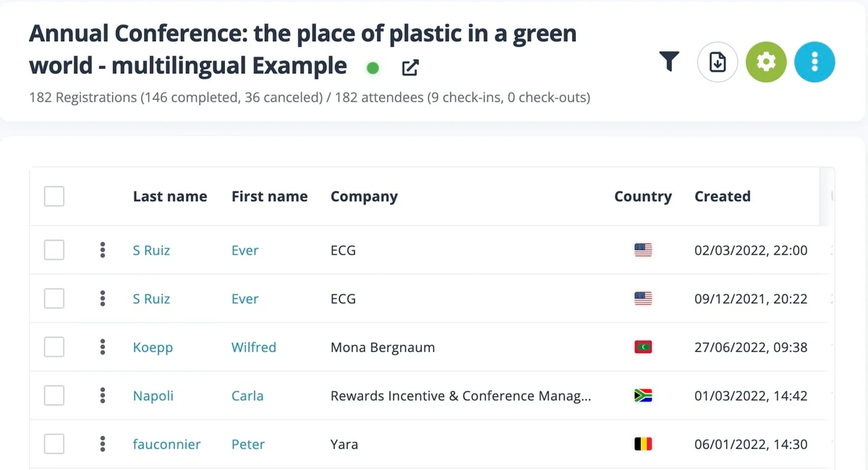Select the Napoli row checkbox

54,396
